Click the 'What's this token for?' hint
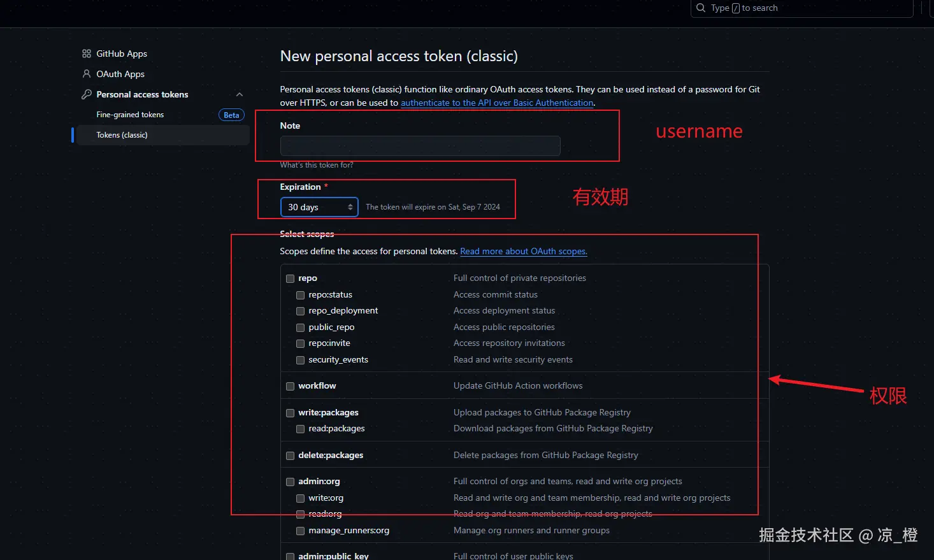 [317, 165]
